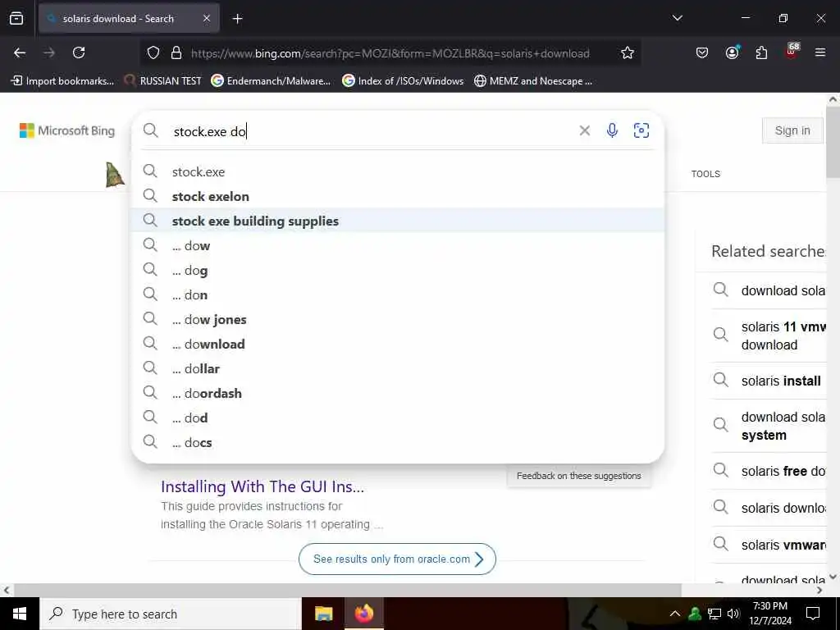This screenshot has height=630, width=840.
Task: Open the 'Installing With The GUI Ins...' result
Action: pos(262,486)
